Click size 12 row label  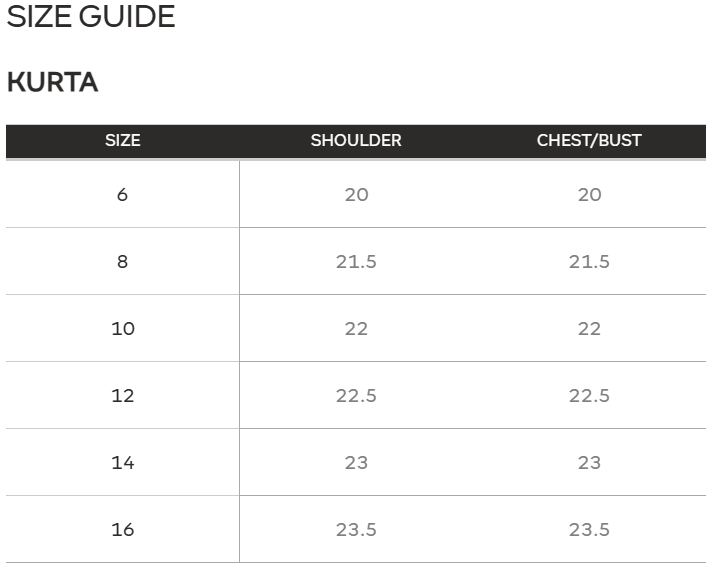[x=123, y=396]
